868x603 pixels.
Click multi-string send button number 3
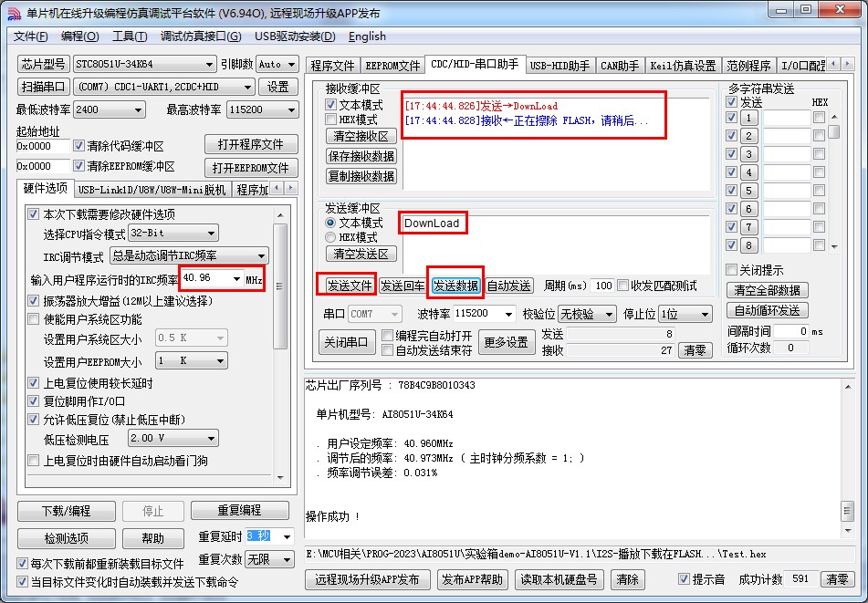[x=748, y=154]
